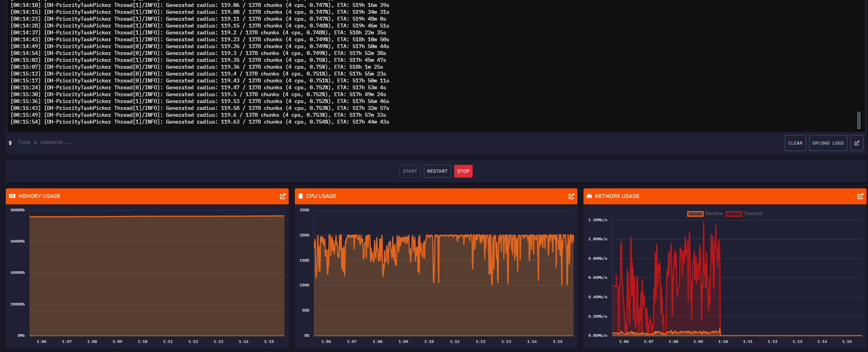Click the disabled Start server button
The image size is (868, 352).
410,171
